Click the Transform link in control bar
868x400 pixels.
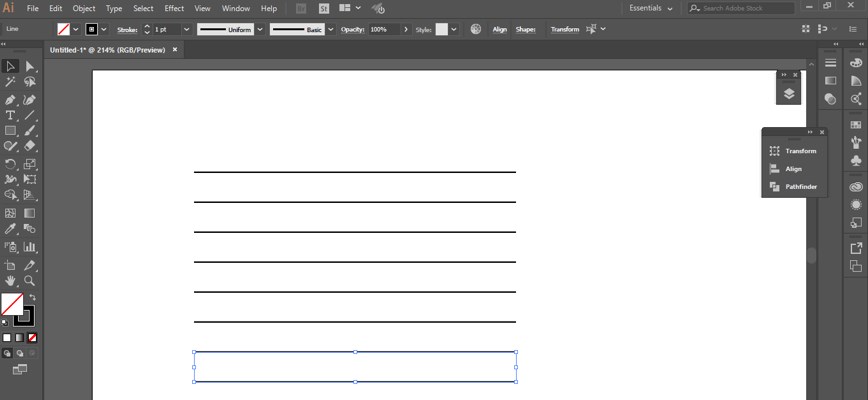point(565,29)
